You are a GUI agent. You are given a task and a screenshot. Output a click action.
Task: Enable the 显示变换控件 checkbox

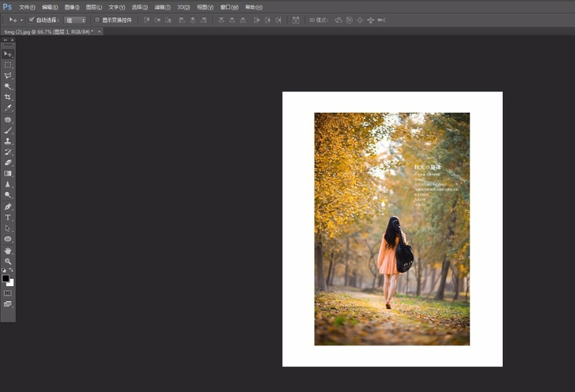tap(97, 20)
